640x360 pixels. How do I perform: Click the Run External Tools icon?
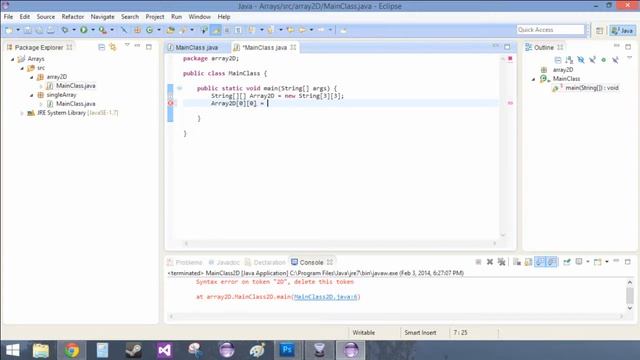pos(102,30)
